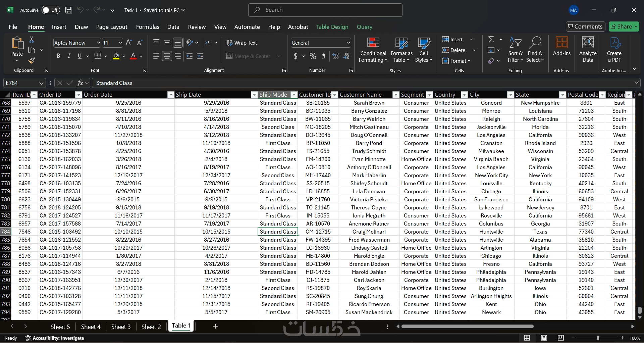Image resolution: width=644 pixels, height=343 pixels.
Task: Toggle Bottom Align vertical alignment
Action: point(178,43)
